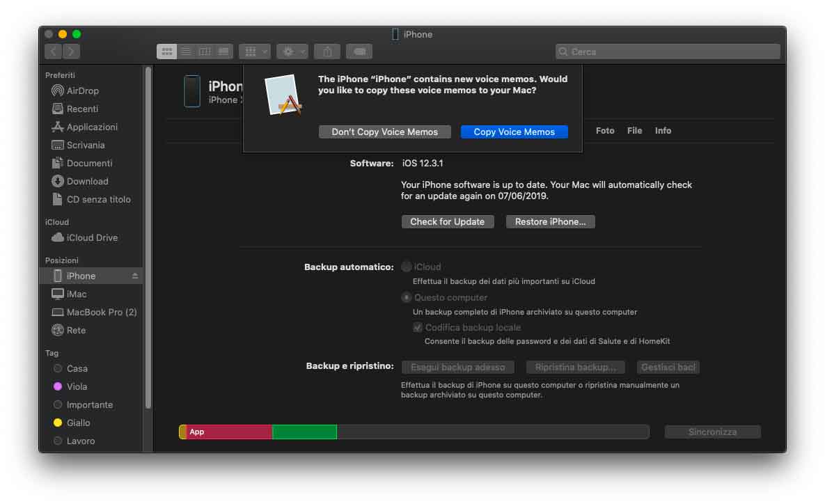Open the gear action menu
Image resolution: width=825 pixels, height=504 pixels.
tap(292, 52)
